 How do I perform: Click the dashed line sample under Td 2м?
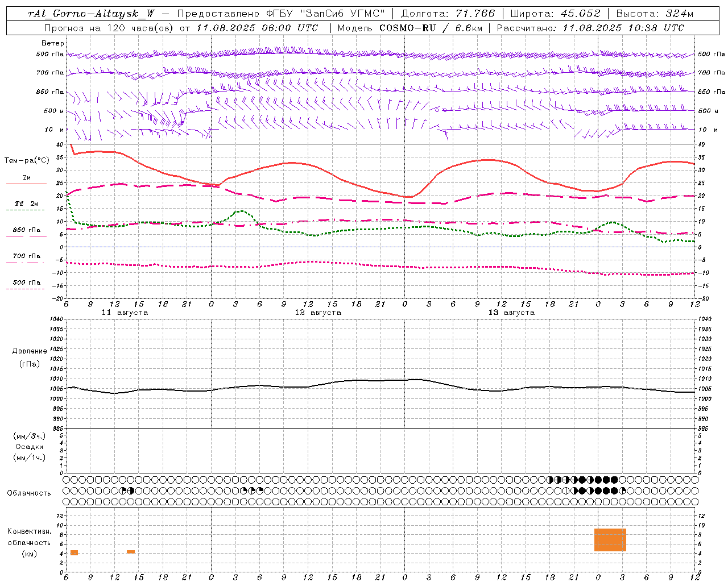pyautogui.click(x=26, y=210)
